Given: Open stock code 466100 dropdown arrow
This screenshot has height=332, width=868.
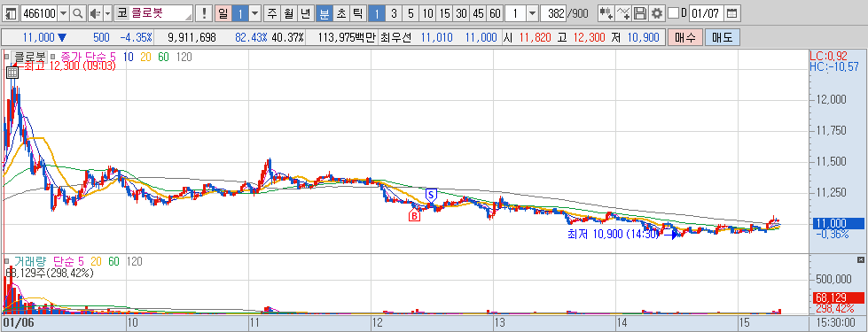Looking at the screenshot, I should [x=64, y=13].
